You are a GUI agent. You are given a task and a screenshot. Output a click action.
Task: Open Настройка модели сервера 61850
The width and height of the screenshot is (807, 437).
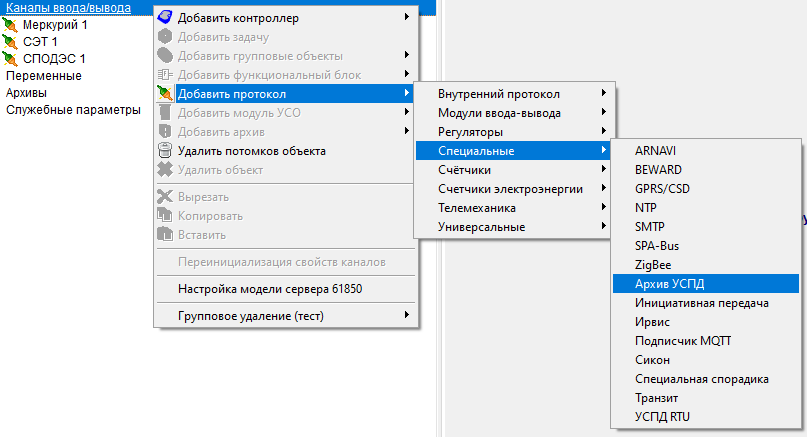click(270, 290)
